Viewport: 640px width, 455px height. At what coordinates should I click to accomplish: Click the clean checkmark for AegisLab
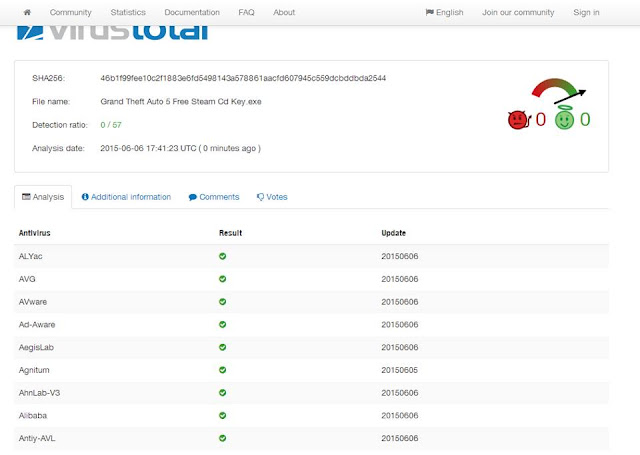222,347
